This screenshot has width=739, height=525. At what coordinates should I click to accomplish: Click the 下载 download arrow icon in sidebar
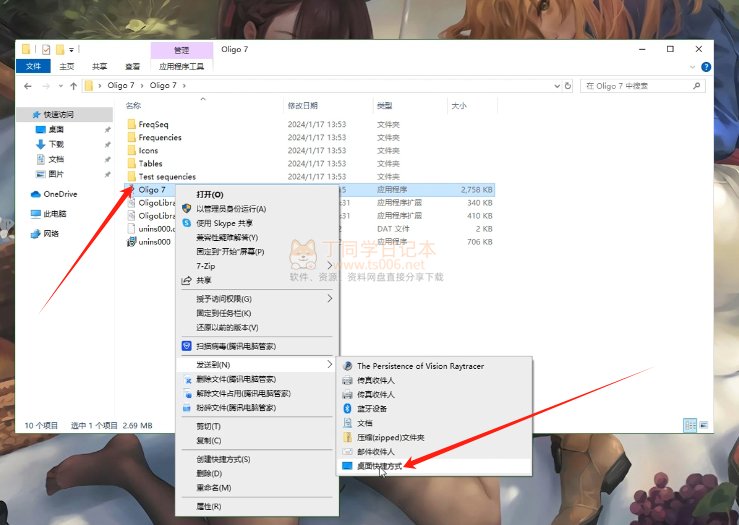41,144
